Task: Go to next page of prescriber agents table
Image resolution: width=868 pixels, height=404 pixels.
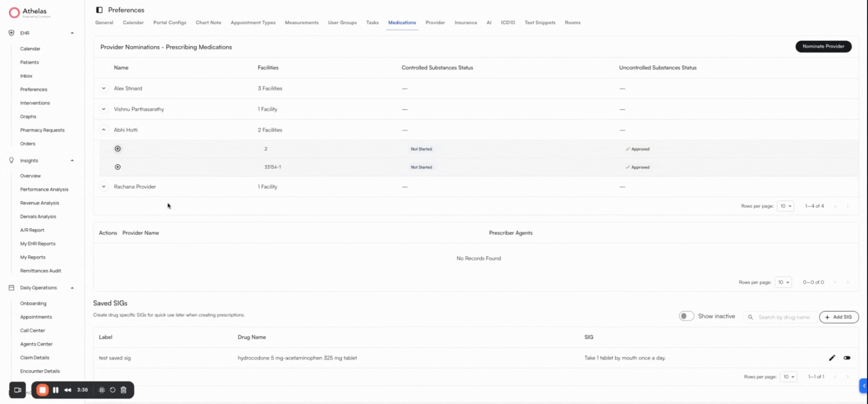Action: point(848,282)
